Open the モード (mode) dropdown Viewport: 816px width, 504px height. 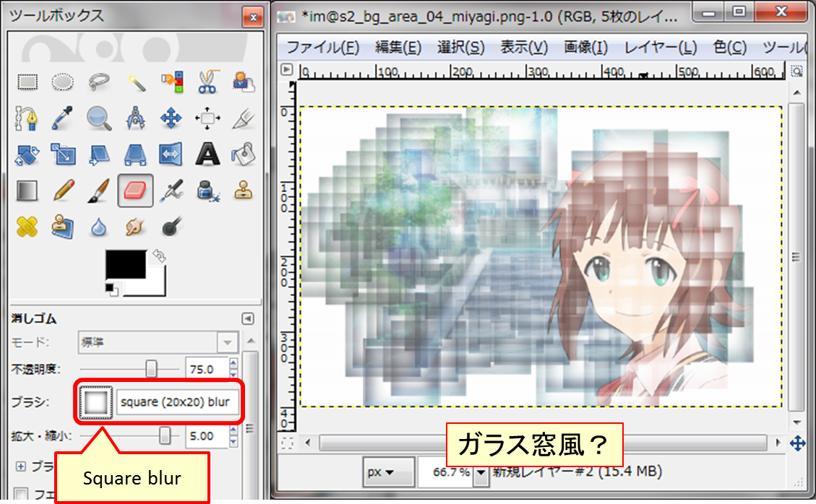click(158, 343)
